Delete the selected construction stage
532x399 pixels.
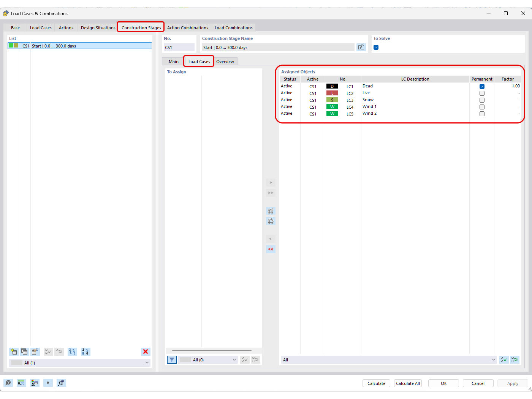[x=146, y=351]
